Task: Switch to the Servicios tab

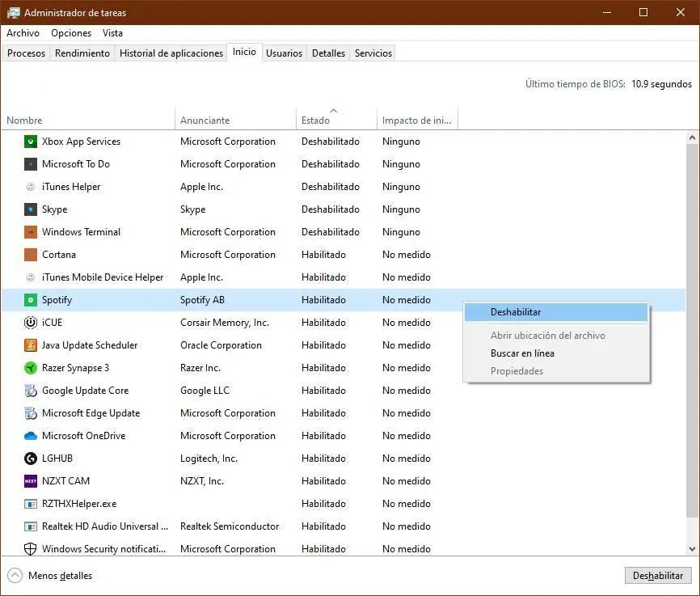Action: [x=373, y=53]
